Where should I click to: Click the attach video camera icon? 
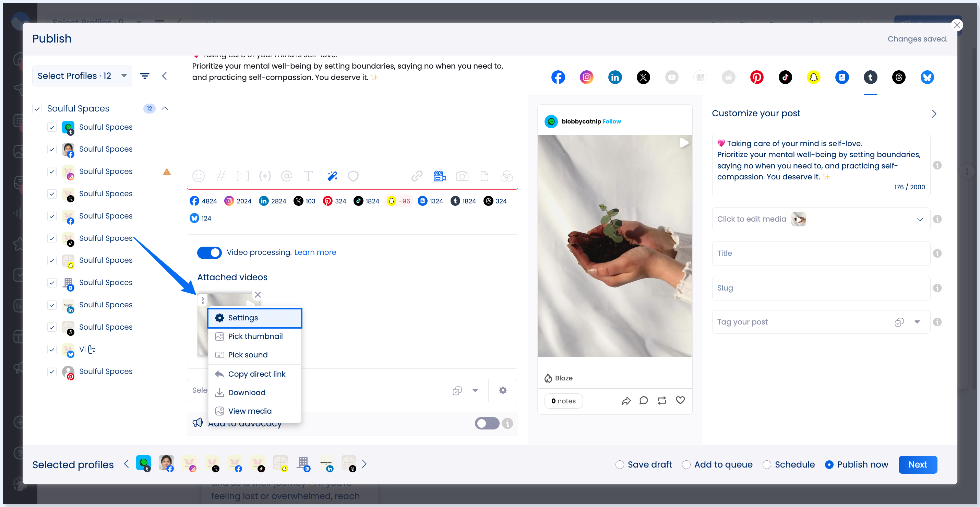439,176
